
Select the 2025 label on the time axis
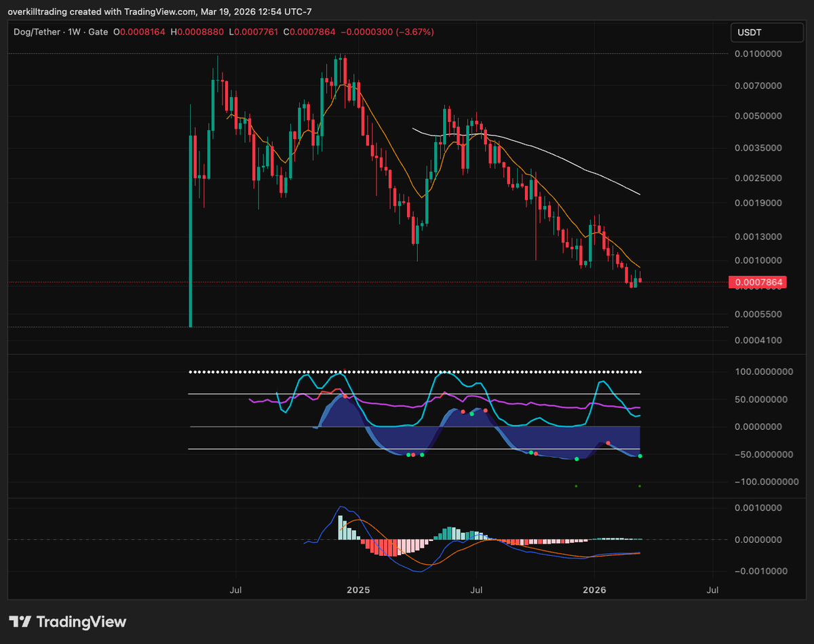tap(358, 590)
